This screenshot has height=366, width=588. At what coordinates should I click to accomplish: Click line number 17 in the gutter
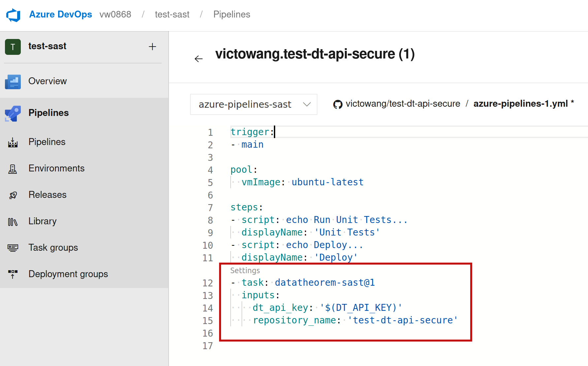click(208, 346)
